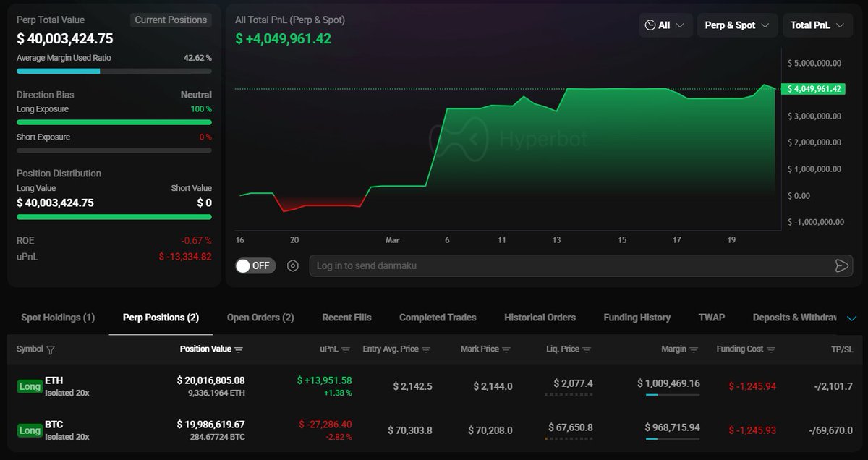Click ETH margin $1,009,469.16
The width and height of the screenshot is (868, 460).
[x=668, y=383]
